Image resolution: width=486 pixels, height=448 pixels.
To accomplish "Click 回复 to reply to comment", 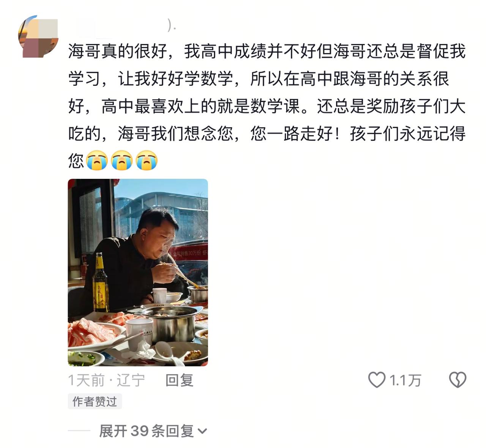I will click(180, 380).
